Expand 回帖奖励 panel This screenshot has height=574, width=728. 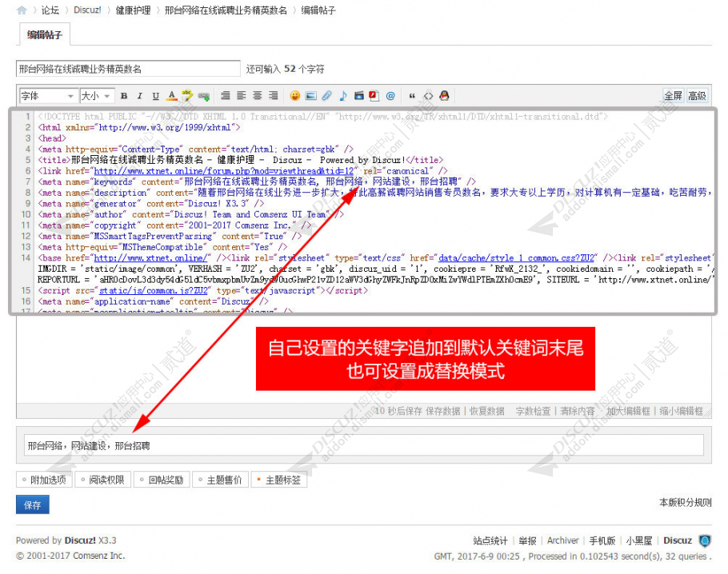tap(162, 480)
